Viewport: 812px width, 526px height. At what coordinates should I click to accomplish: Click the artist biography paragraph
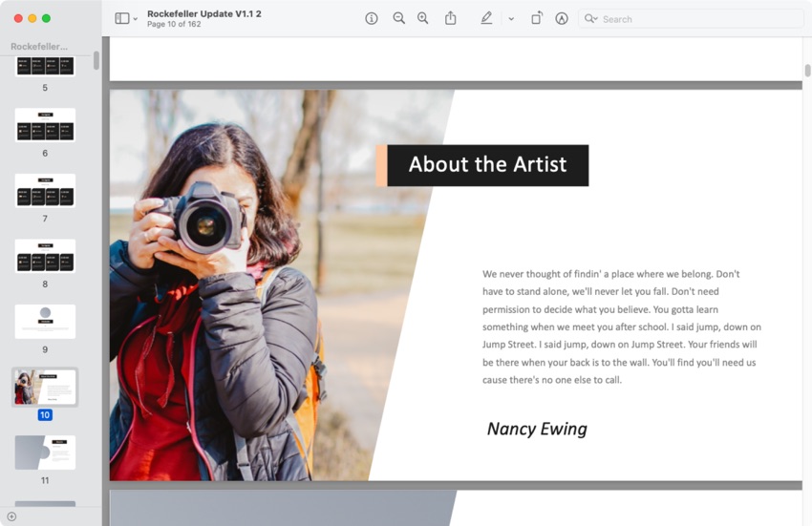click(x=622, y=326)
